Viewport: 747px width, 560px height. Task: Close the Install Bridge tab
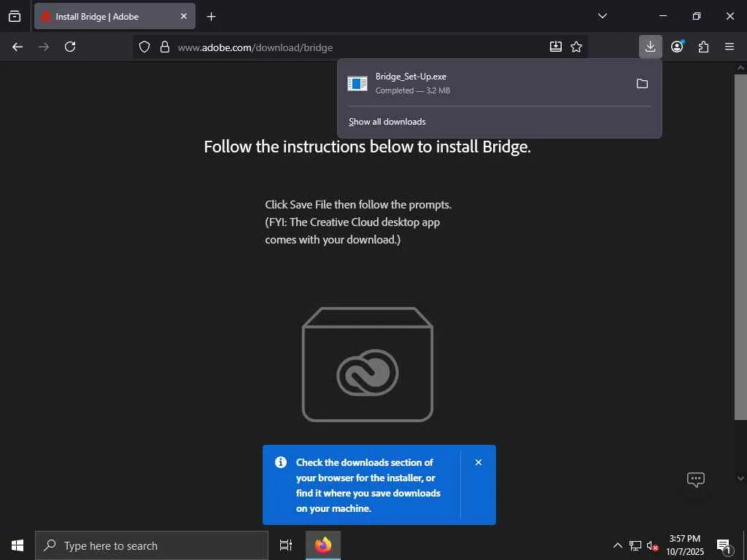(x=184, y=16)
